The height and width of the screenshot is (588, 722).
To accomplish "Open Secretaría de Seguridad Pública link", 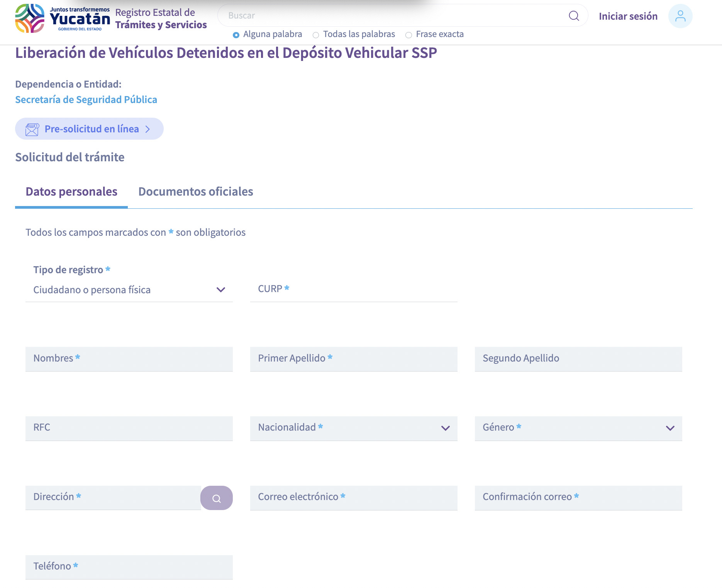I will point(86,100).
